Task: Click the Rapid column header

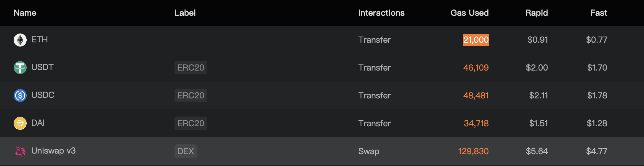Action: click(x=536, y=13)
